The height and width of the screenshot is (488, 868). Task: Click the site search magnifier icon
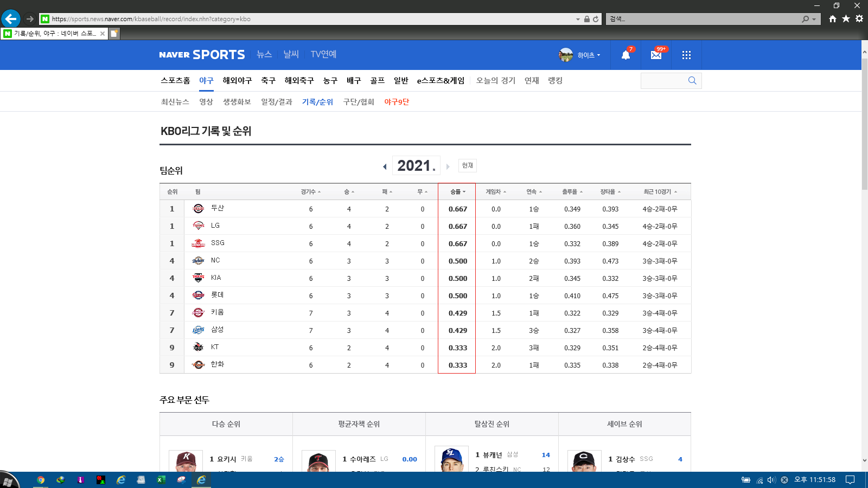692,80
